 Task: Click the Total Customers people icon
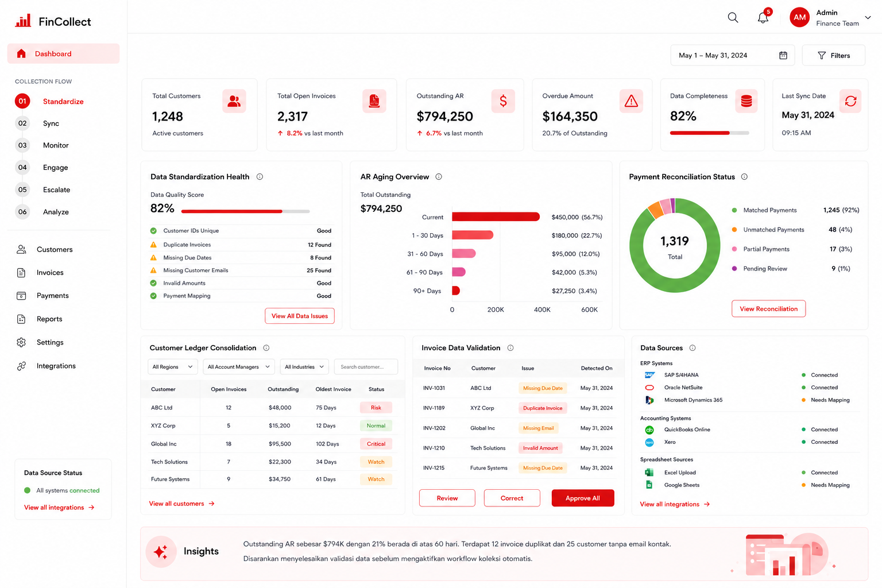[234, 101]
